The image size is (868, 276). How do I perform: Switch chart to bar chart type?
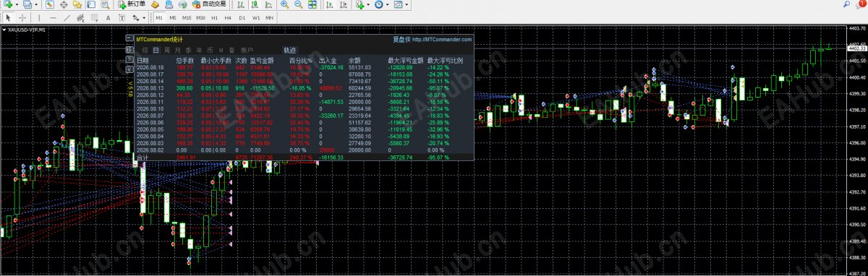pyautogui.click(x=241, y=5)
